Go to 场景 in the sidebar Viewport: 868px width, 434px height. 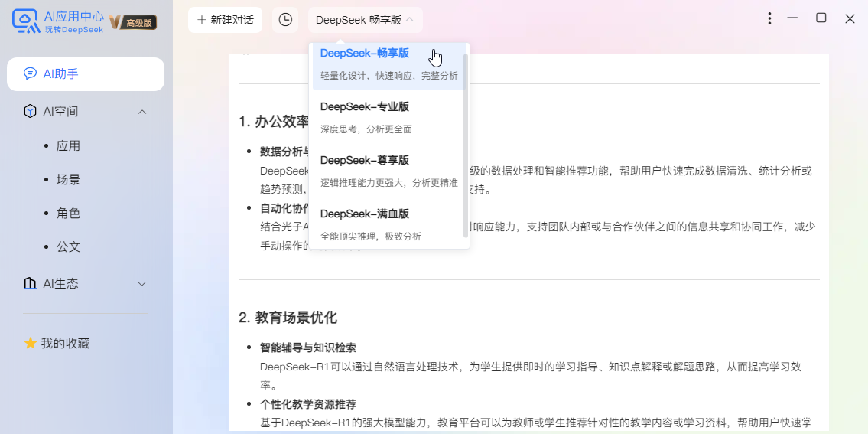68,180
